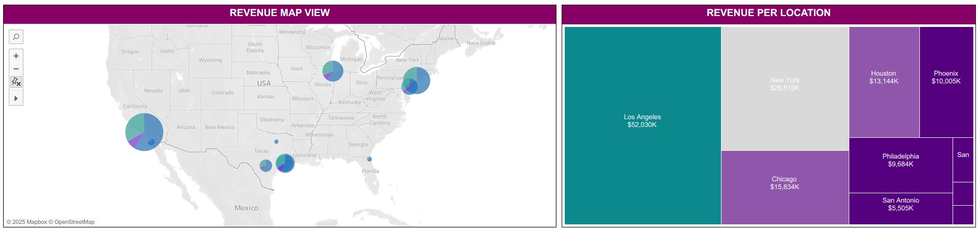Select the small Florida map dot
980x229 pixels.
coord(369,159)
